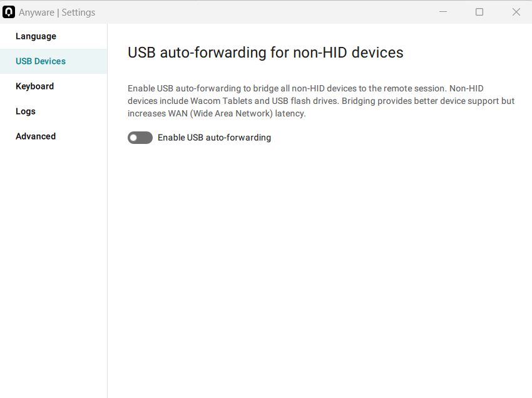
Task: Maximize the Anyware Settings window
Action: (479, 12)
